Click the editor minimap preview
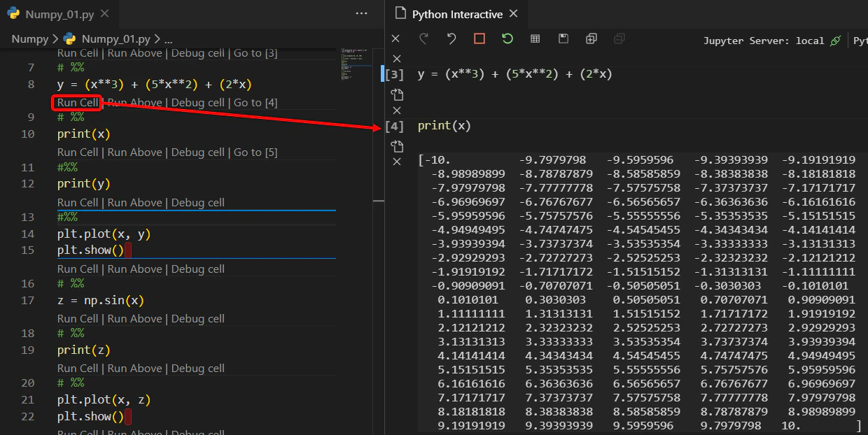 tap(357, 63)
